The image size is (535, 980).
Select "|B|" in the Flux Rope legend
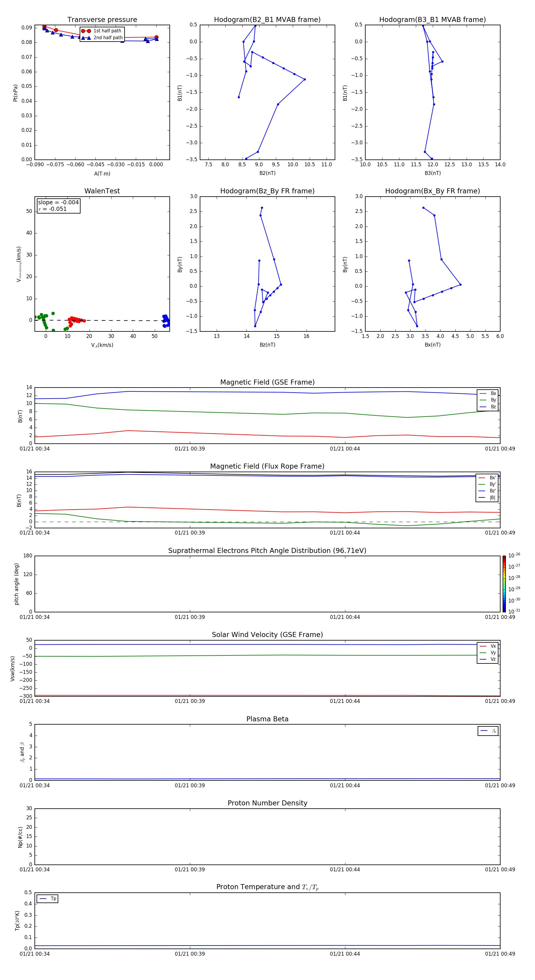(487, 498)
